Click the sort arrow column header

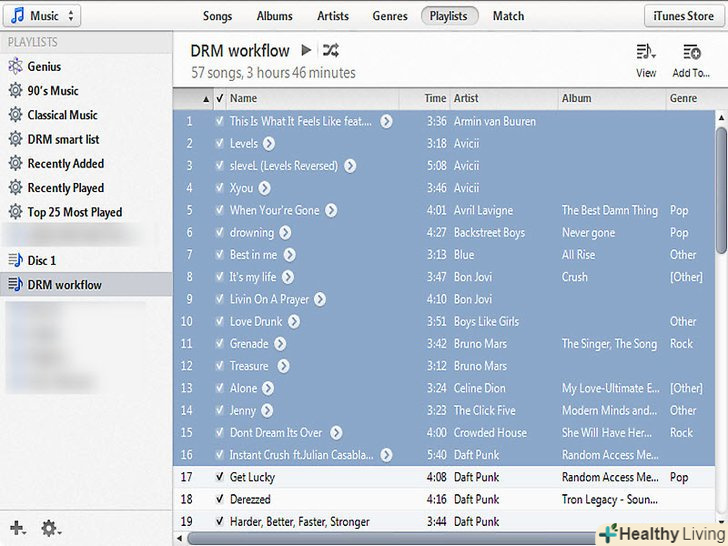click(x=206, y=99)
